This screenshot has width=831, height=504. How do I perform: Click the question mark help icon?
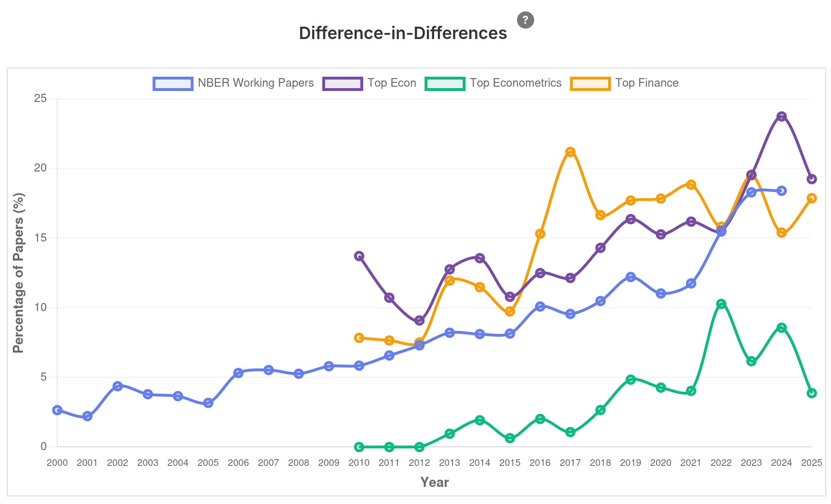click(525, 20)
